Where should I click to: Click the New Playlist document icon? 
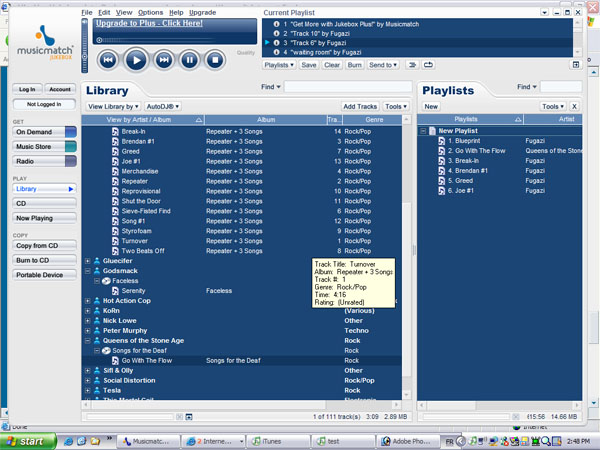pyautogui.click(x=432, y=130)
